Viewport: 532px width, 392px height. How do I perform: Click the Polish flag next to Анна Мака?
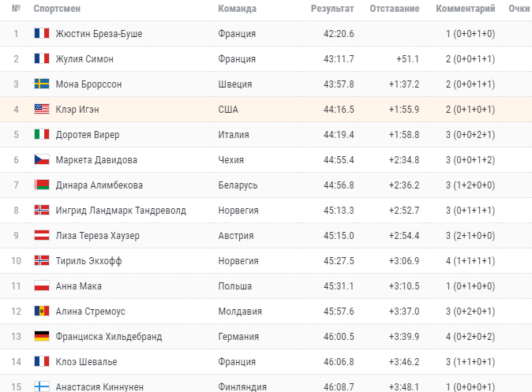[42, 286]
